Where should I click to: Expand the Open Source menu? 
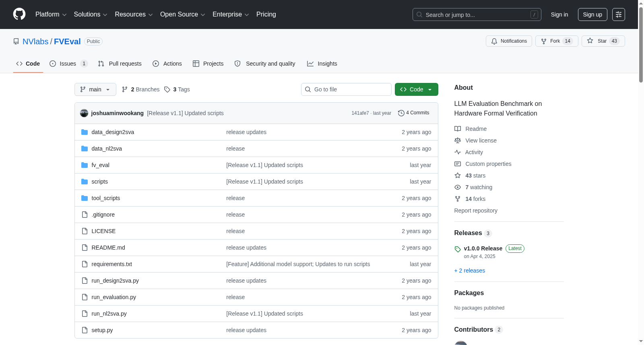click(x=183, y=14)
